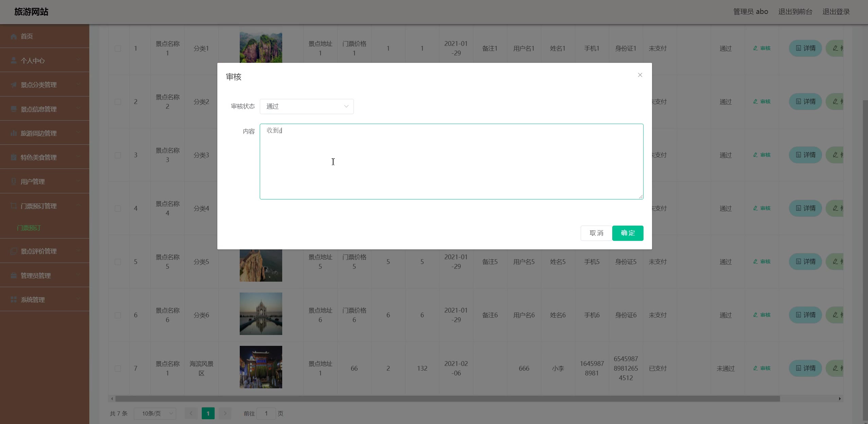Click the home icon beside 首页

tap(14, 36)
